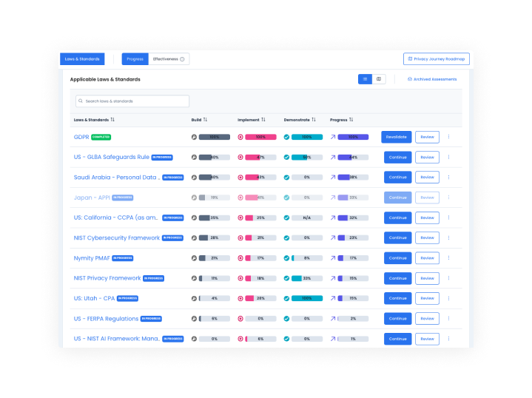532x398 pixels.
Task: Click Utah - CPA Demonstrate check icon
Action: (x=286, y=299)
